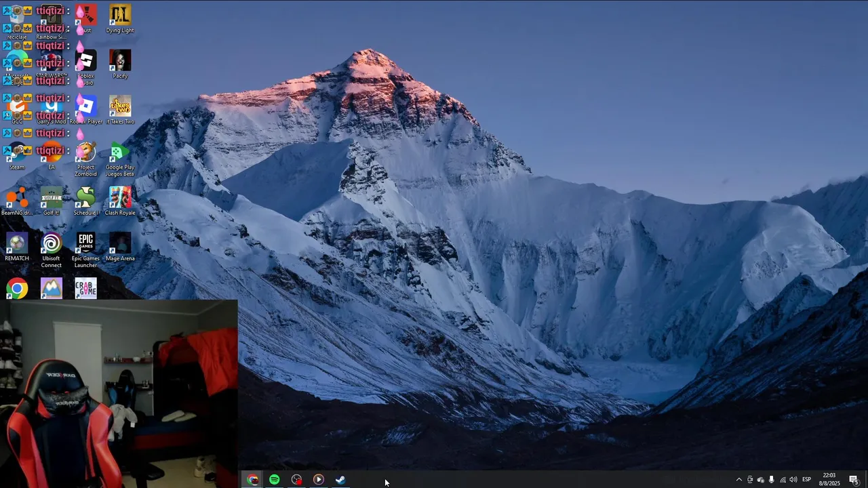This screenshot has height=488, width=868.
Task: Click the taskbar icon with red dot
Action: click(x=296, y=479)
